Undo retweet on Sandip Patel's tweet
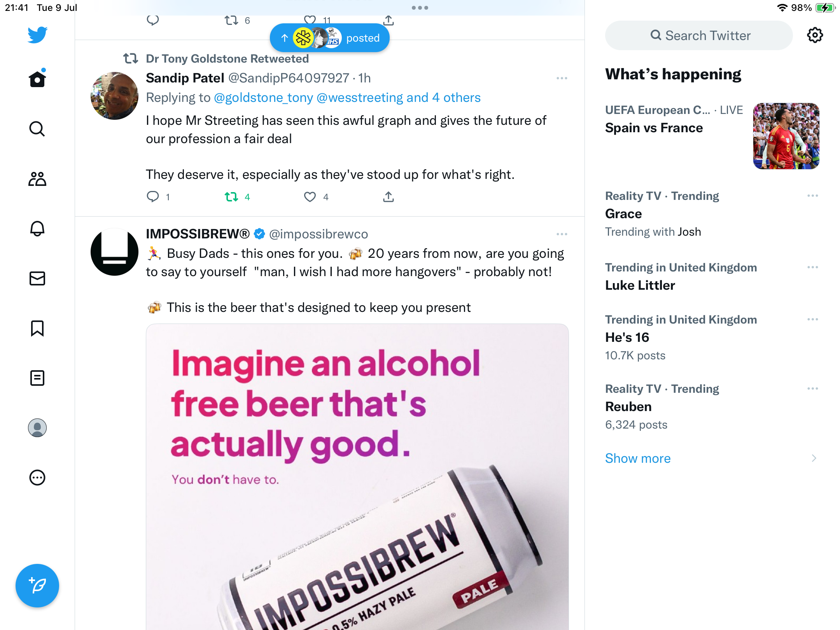 [232, 197]
